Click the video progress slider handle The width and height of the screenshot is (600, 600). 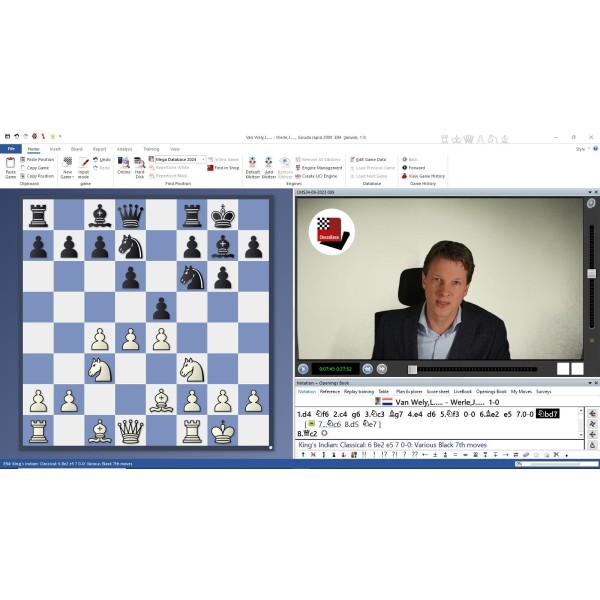tap(412, 369)
